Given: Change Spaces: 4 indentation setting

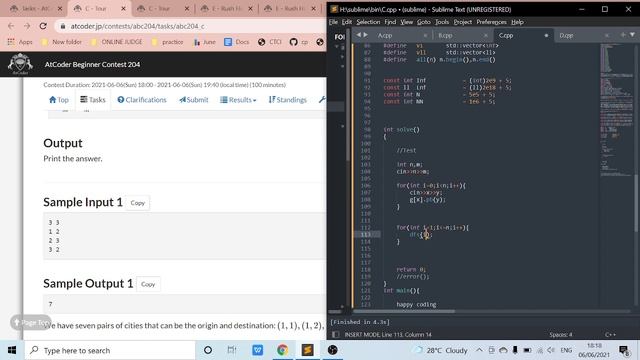Looking at the screenshot, I should (x=560, y=335).
